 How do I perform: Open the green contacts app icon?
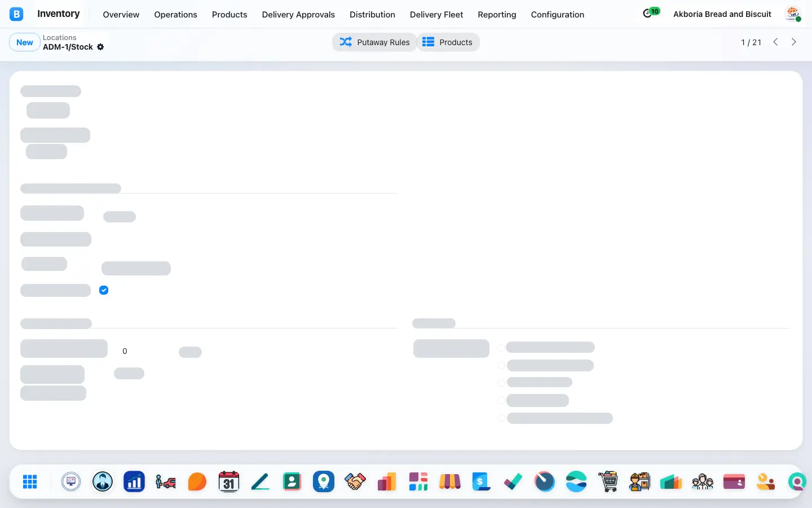292,481
